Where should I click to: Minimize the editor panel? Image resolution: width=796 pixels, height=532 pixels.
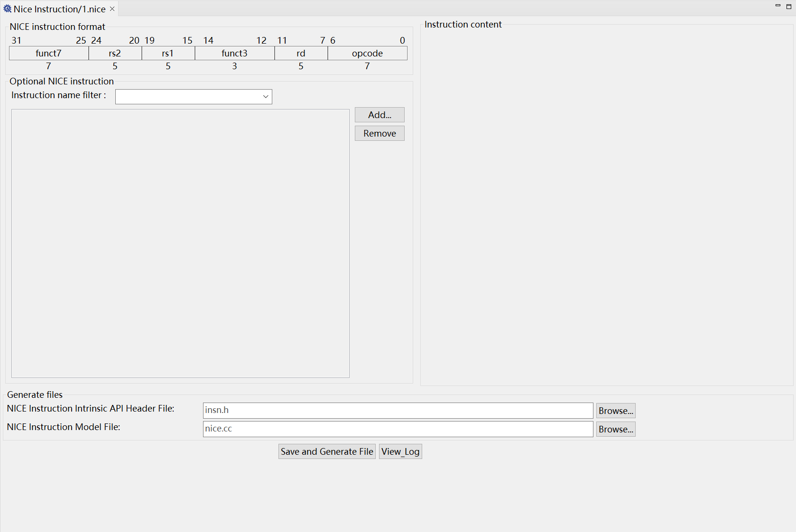tap(778, 6)
